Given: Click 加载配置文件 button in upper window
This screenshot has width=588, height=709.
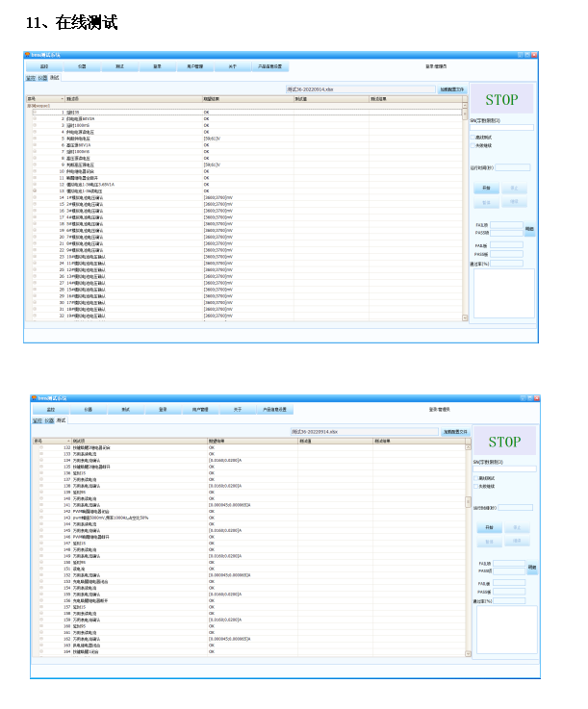Looking at the screenshot, I should [451, 89].
